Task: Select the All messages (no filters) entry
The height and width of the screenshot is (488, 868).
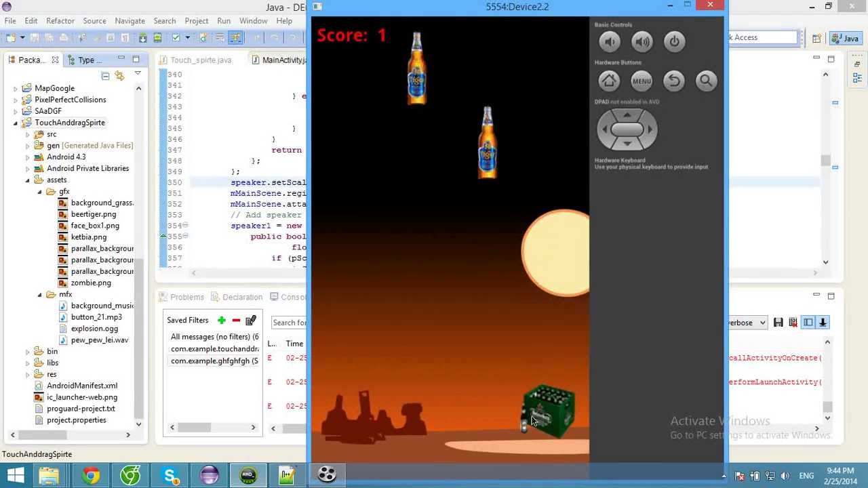Action: pyautogui.click(x=214, y=337)
